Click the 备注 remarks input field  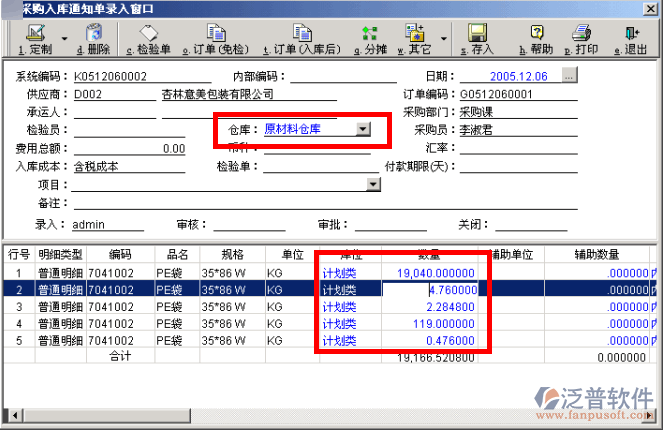(350, 203)
